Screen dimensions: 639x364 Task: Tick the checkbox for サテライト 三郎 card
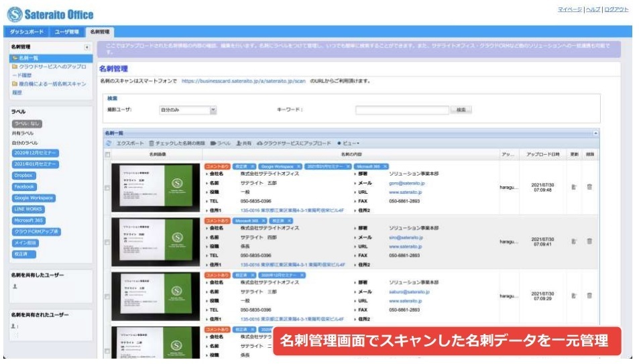click(x=107, y=296)
